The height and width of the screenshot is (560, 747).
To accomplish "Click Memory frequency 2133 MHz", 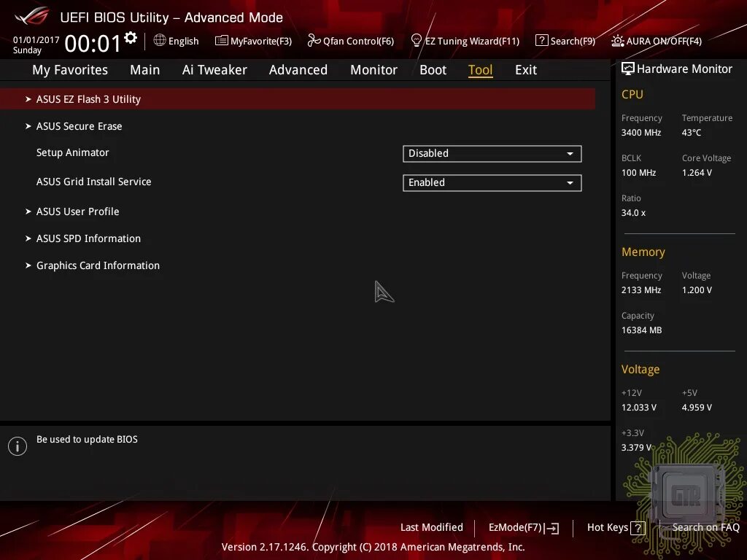I will 641,290.
